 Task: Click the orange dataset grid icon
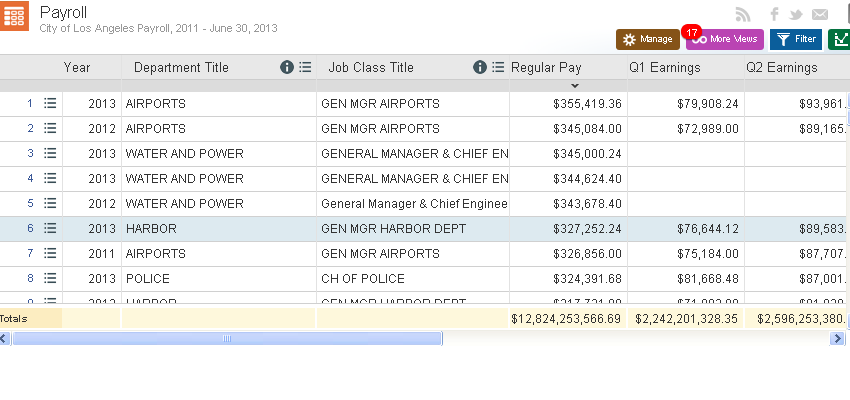[14, 16]
